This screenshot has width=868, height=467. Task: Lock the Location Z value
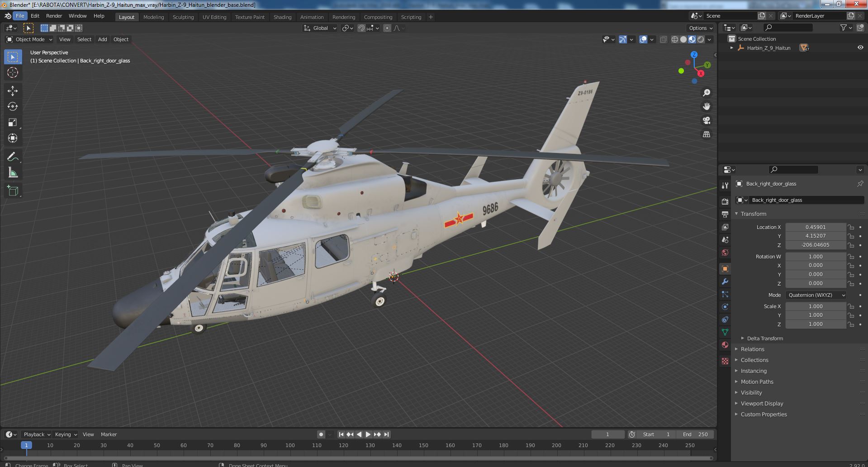coord(851,245)
